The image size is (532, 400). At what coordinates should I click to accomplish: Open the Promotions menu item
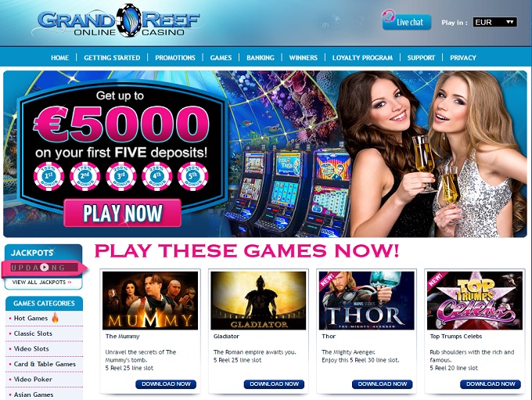[x=175, y=58]
